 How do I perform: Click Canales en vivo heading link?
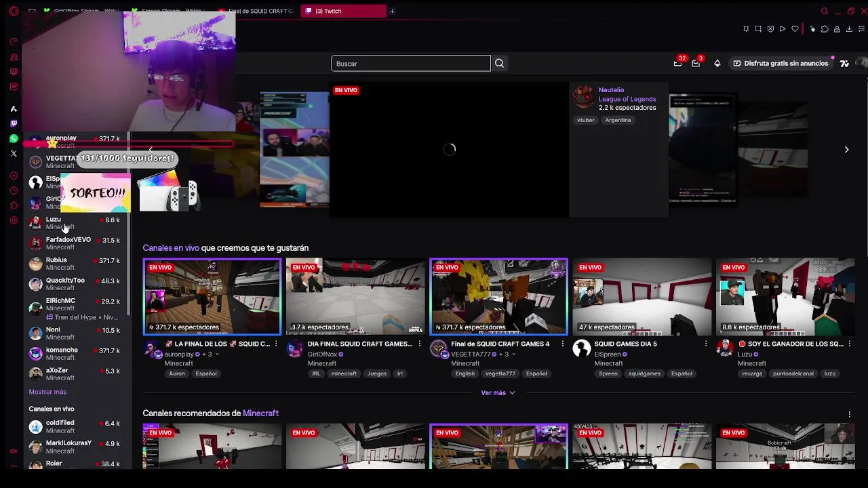171,248
